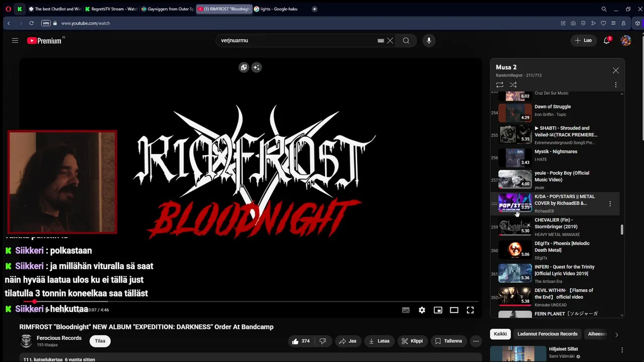Screen dimensions: 644x362
Task: Switch to the Outer Space tab
Action: 168,9
